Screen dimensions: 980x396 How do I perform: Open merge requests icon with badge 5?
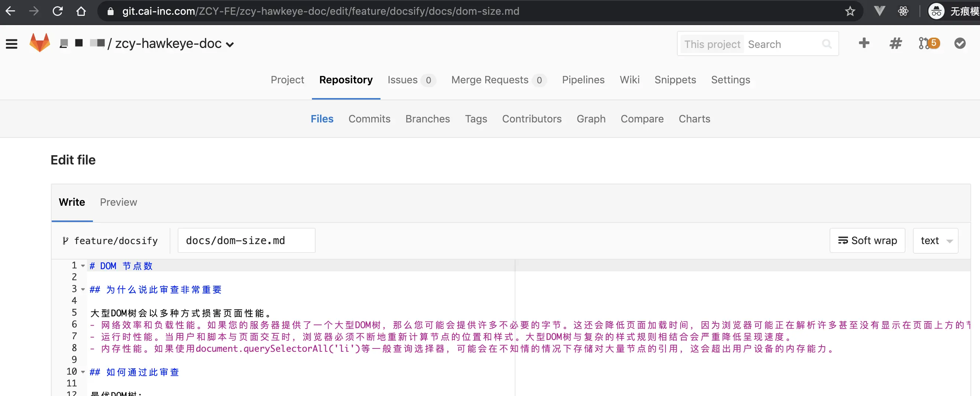point(928,44)
